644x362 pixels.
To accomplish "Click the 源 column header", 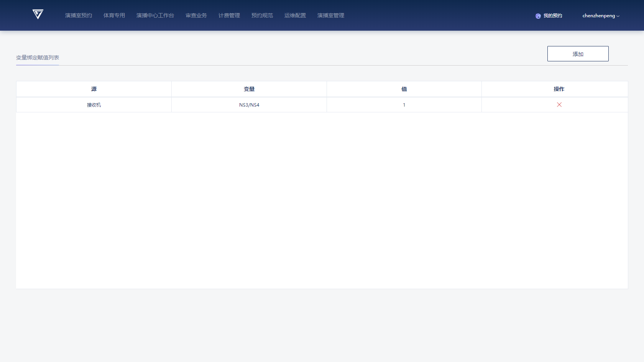I will (x=94, y=89).
